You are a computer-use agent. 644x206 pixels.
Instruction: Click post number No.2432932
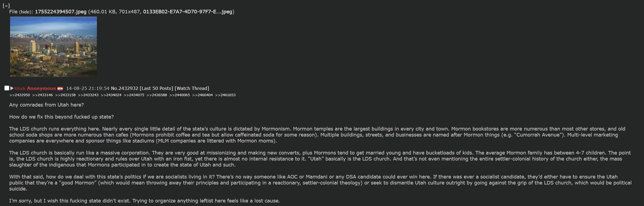click(125, 88)
